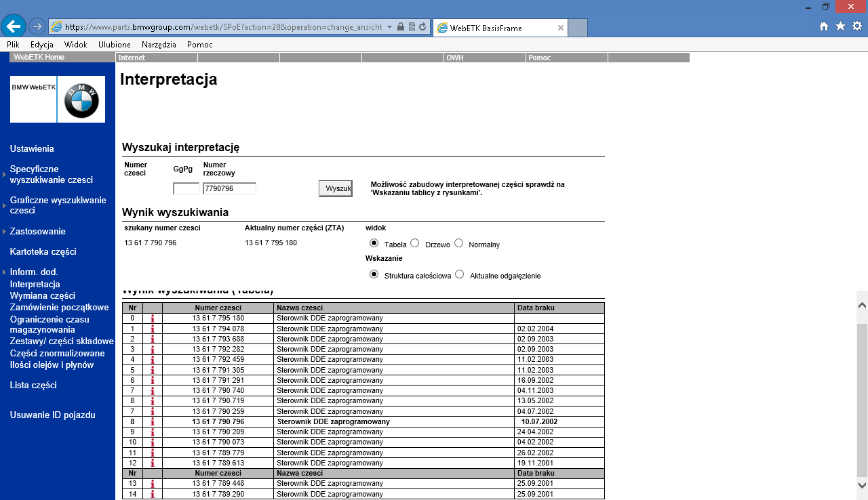Focus the GgPg input field

click(186, 189)
